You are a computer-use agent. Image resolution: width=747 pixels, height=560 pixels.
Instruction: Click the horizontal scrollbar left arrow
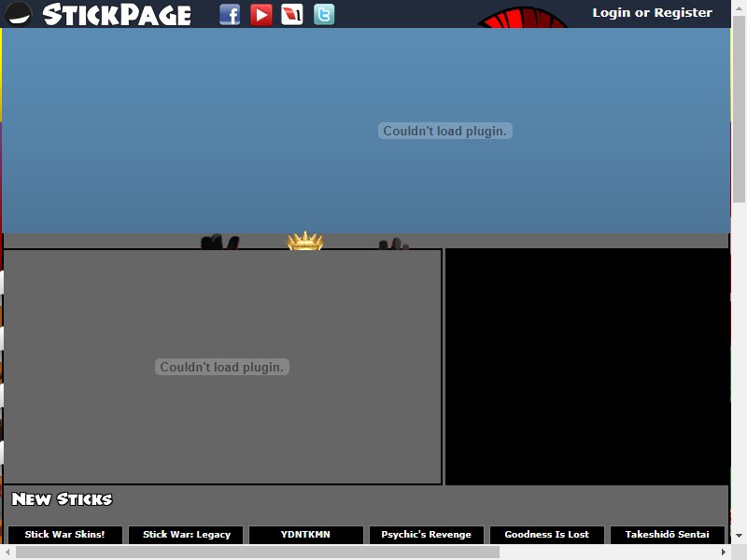[x=7, y=552]
